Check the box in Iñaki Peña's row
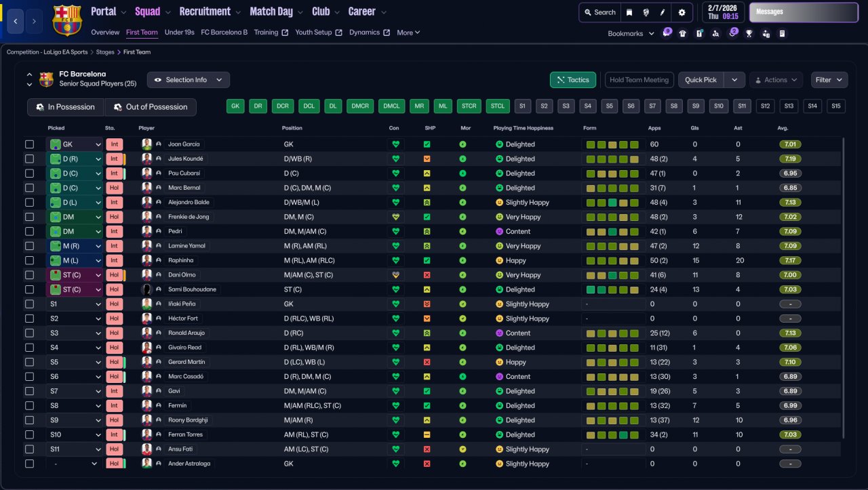The height and width of the screenshot is (490, 868). pyautogui.click(x=29, y=304)
